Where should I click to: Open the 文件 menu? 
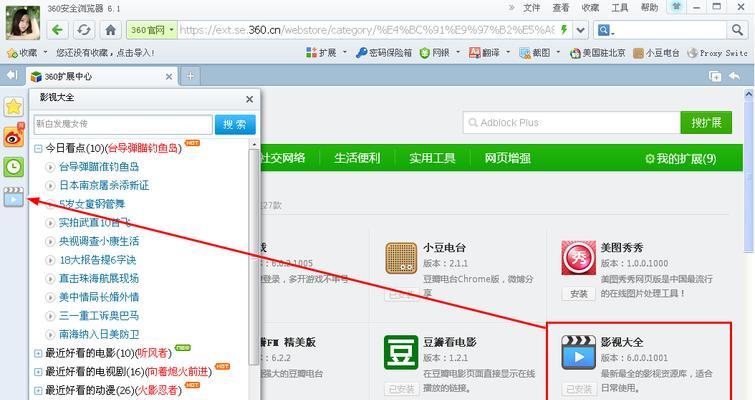pos(532,7)
